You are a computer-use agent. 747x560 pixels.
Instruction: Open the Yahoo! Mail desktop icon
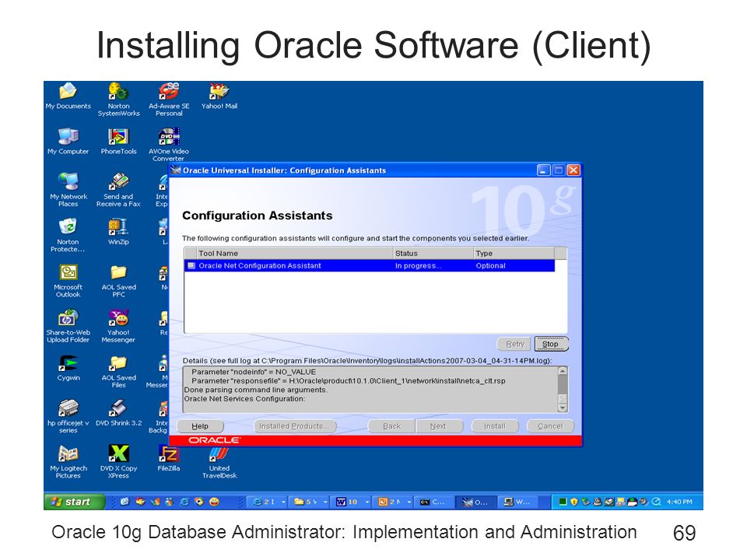click(219, 96)
